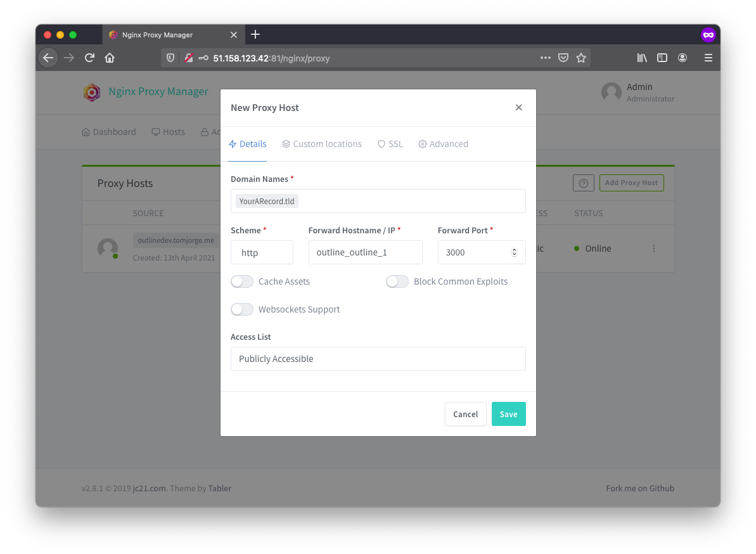Open the browser hamburger menu

point(708,58)
